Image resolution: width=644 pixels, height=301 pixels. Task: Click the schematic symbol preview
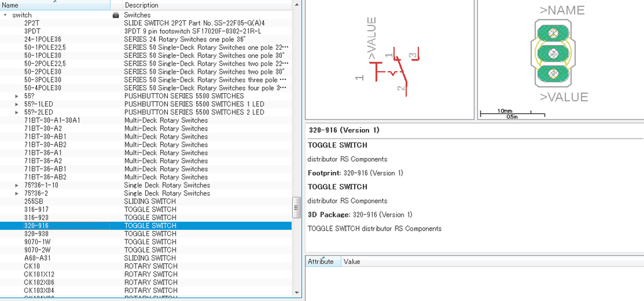(x=389, y=60)
